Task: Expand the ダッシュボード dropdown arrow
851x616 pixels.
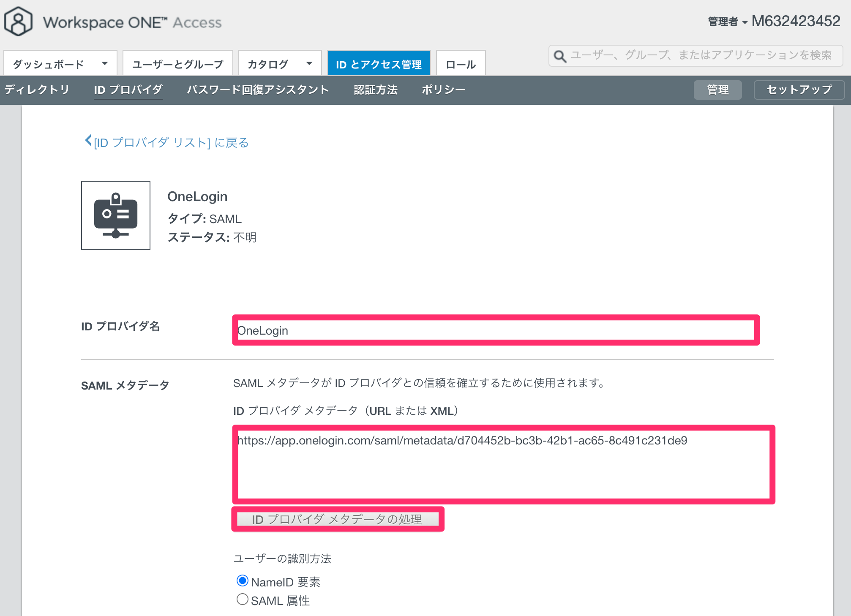Action: (x=105, y=64)
